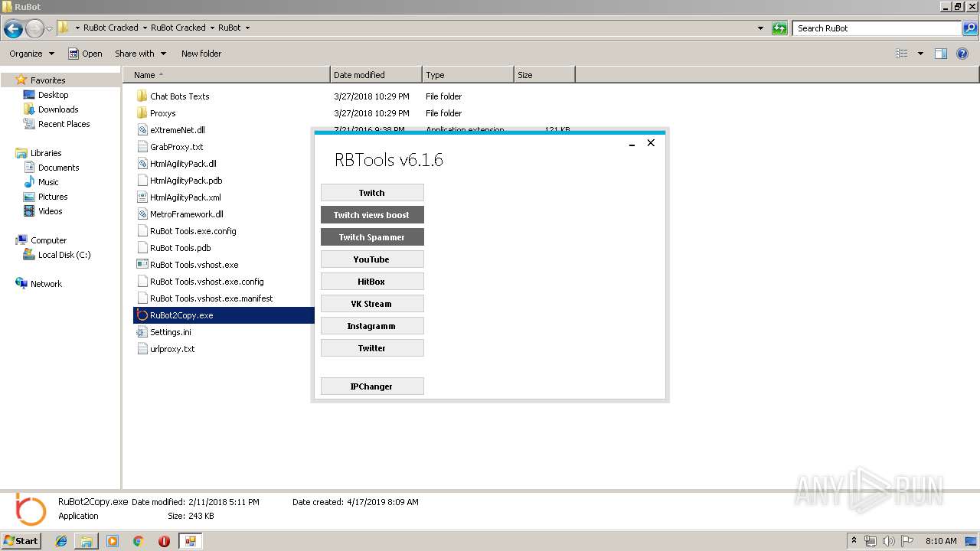Open recent pages dropdown arrow
The height and width of the screenshot is (551, 980).
click(49, 29)
